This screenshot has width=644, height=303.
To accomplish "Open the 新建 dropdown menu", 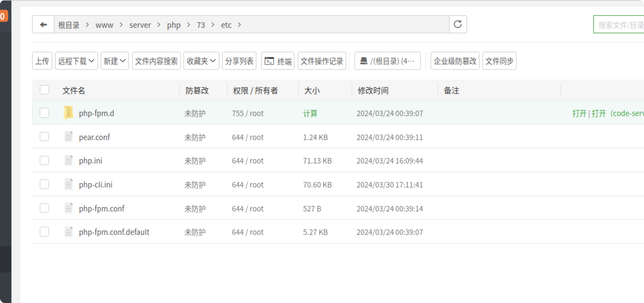I will click(115, 61).
